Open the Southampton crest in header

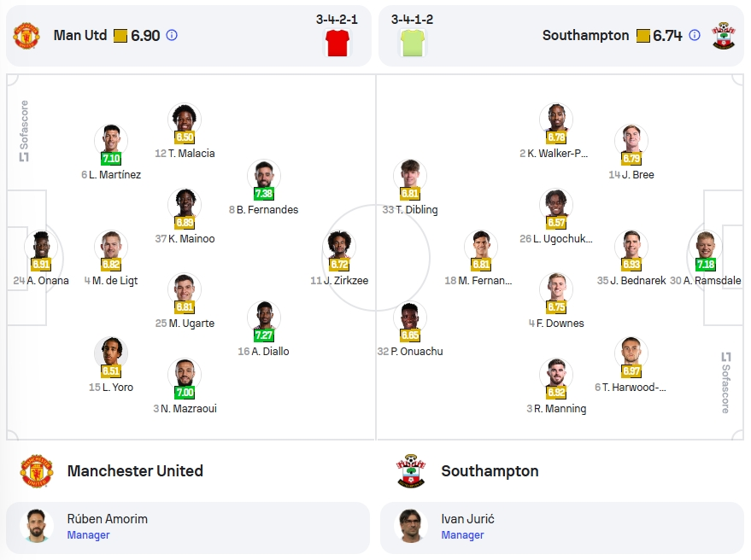[723, 35]
